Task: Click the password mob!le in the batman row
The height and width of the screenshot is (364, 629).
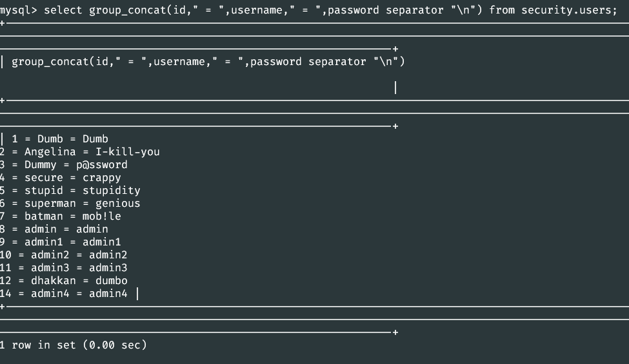Action: click(102, 216)
